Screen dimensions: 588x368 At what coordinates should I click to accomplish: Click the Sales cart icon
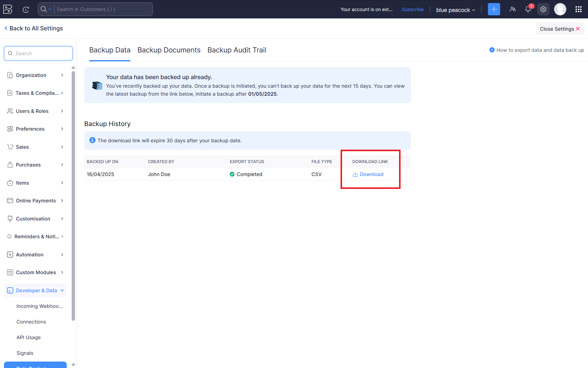pos(10,147)
